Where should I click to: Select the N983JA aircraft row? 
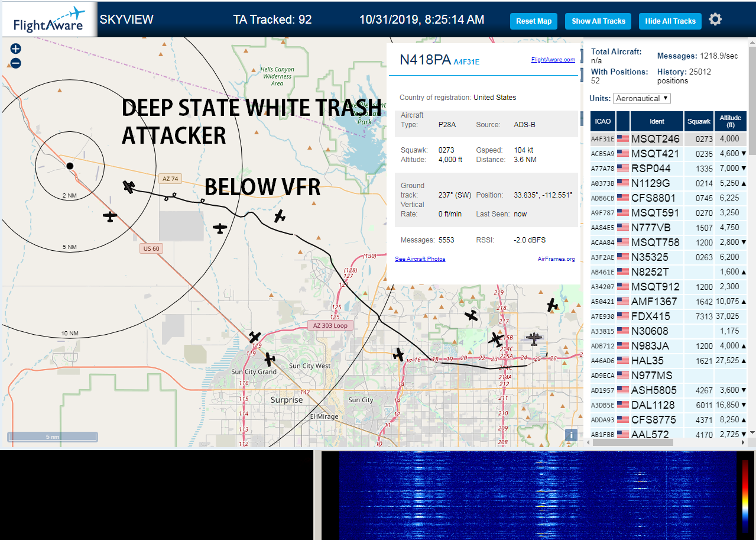[x=669, y=346]
